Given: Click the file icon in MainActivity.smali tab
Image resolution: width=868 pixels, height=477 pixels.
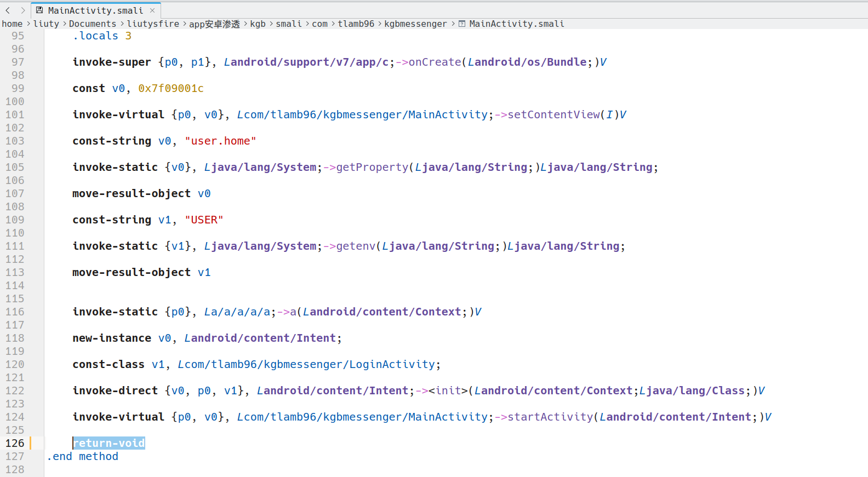Looking at the screenshot, I should pos(39,10).
